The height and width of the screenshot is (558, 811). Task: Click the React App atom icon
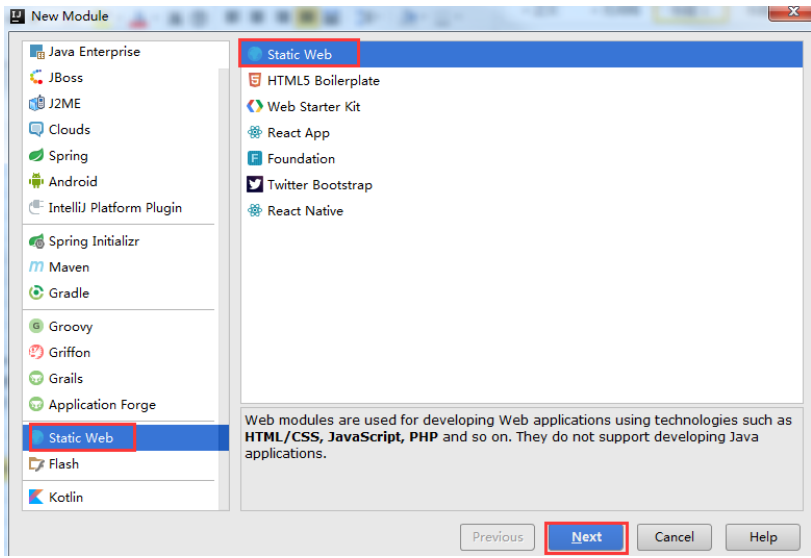[x=254, y=132]
